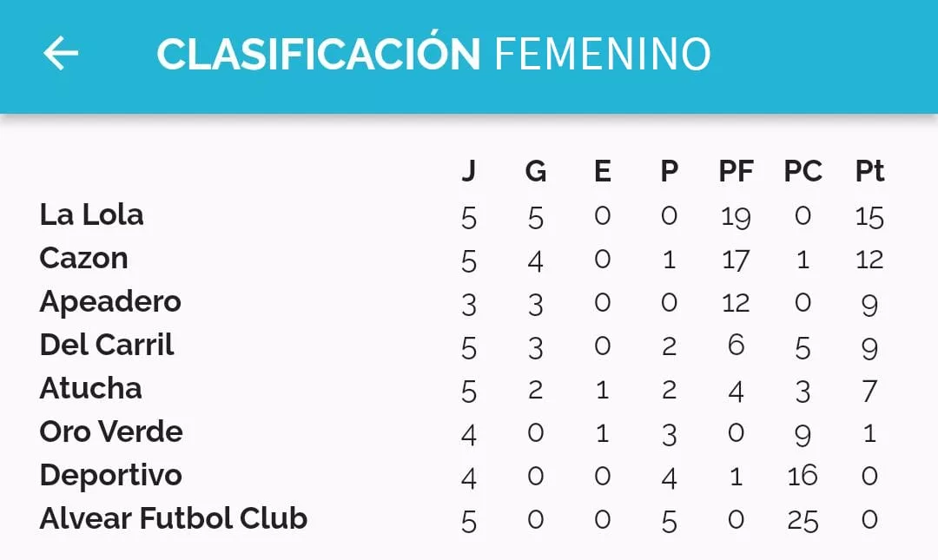The height and width of the screenshot is (560, 938).
Task: Tap the Pt column header
Action: (869, 171)
